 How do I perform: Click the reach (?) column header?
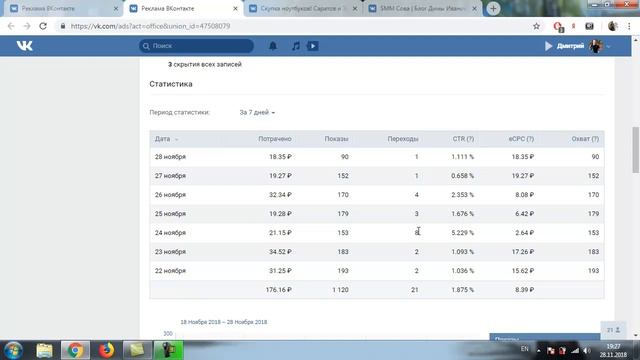click(585, 139)
